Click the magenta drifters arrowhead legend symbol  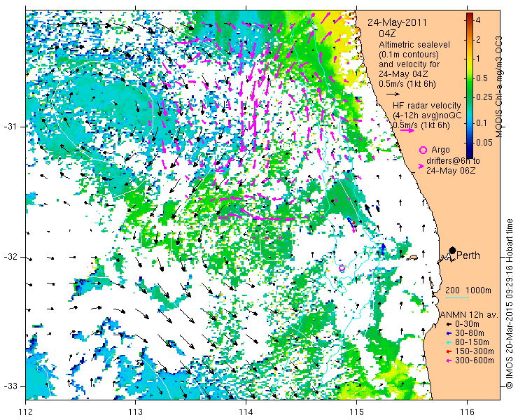pyautogui.click(x=421, y=167)
